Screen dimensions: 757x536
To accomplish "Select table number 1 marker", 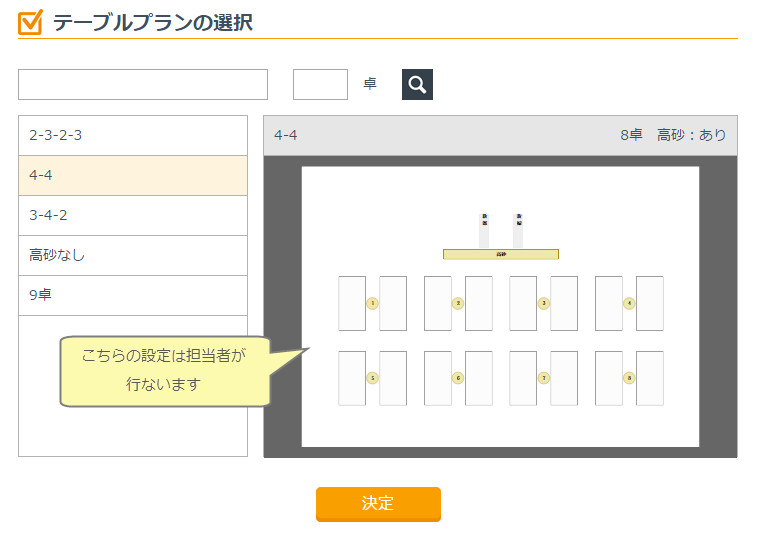I will coord(372,303).
